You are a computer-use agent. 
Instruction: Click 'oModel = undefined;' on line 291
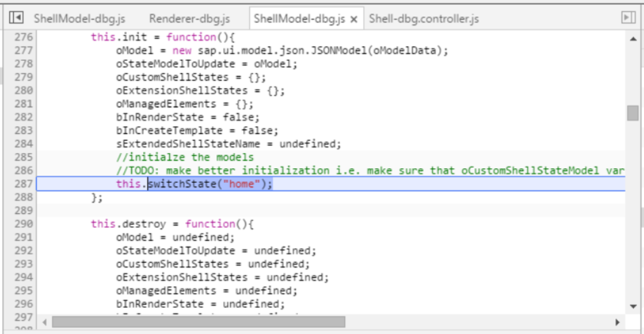pos(175,237)
